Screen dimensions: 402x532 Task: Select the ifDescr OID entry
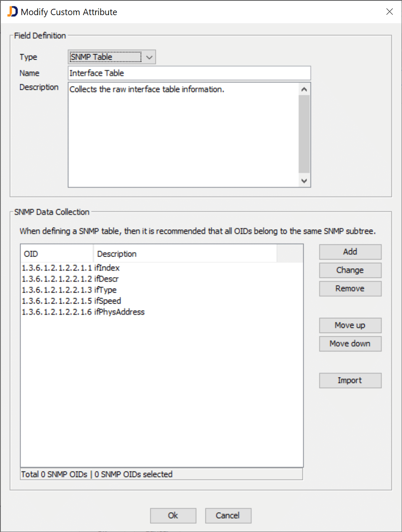coord(70,279)
